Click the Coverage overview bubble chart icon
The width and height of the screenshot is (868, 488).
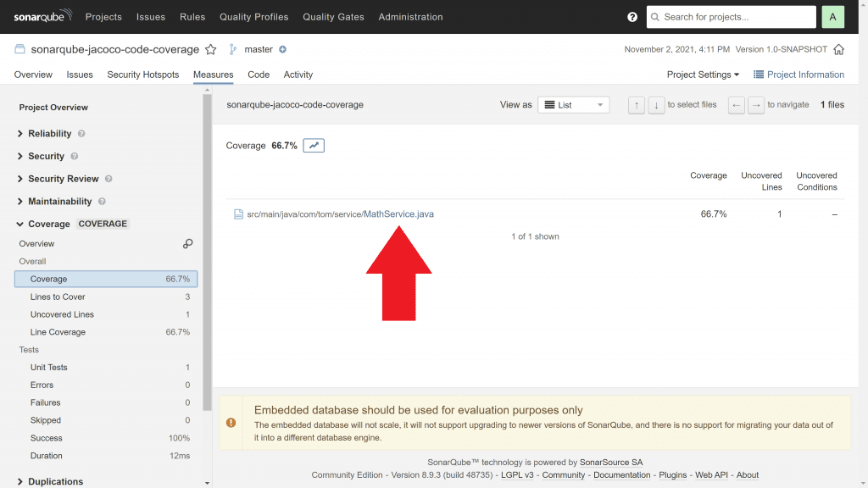188,244
